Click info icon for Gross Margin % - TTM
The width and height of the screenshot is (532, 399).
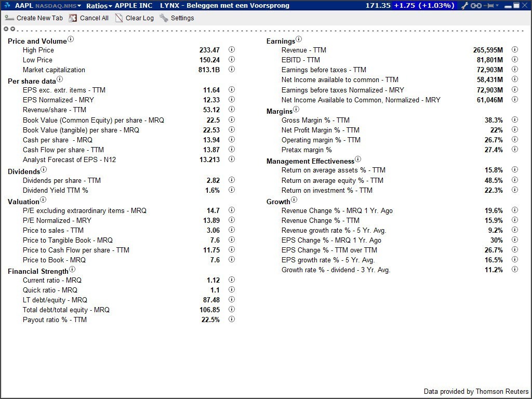tap(515, 119)
